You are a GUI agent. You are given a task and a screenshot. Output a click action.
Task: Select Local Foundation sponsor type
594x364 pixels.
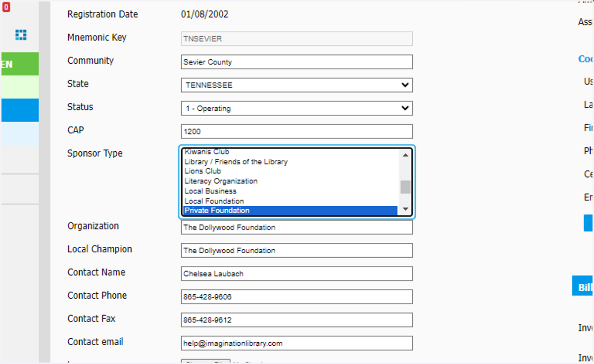point(291,201)
